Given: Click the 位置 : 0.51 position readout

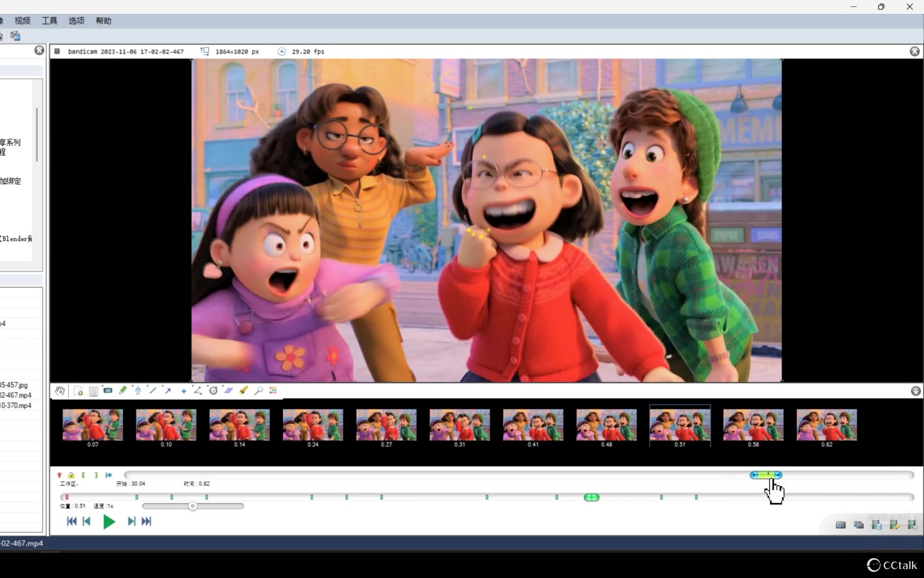Looking at the screenshot, I should (73, 506).
